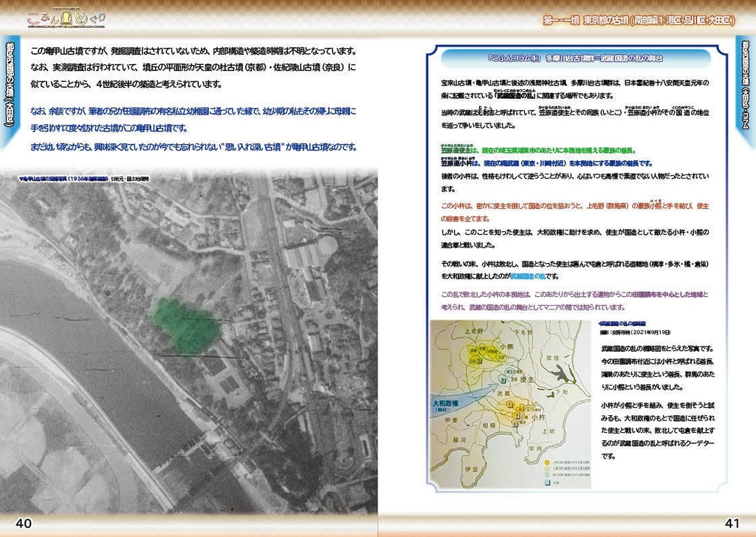Click the line ending 4世紀後半の築造と考えられています
The height and width of the screenshot is (537, 756).
[x=126, y=84]
